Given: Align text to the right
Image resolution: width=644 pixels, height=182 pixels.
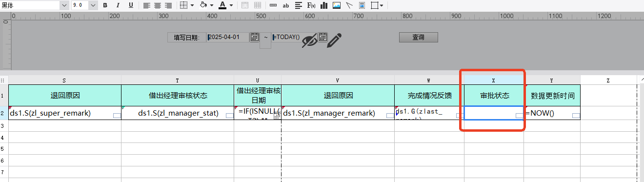Looking at the screenshot, I should coord(168,5).
